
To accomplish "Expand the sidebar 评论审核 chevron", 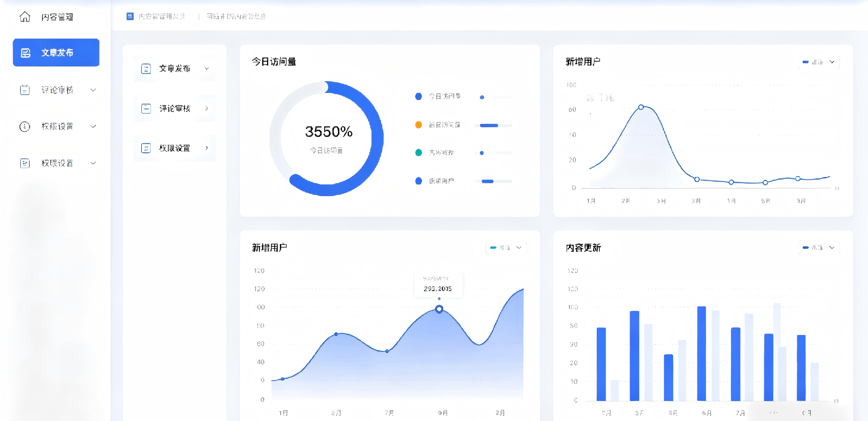I will coord(93,90).
